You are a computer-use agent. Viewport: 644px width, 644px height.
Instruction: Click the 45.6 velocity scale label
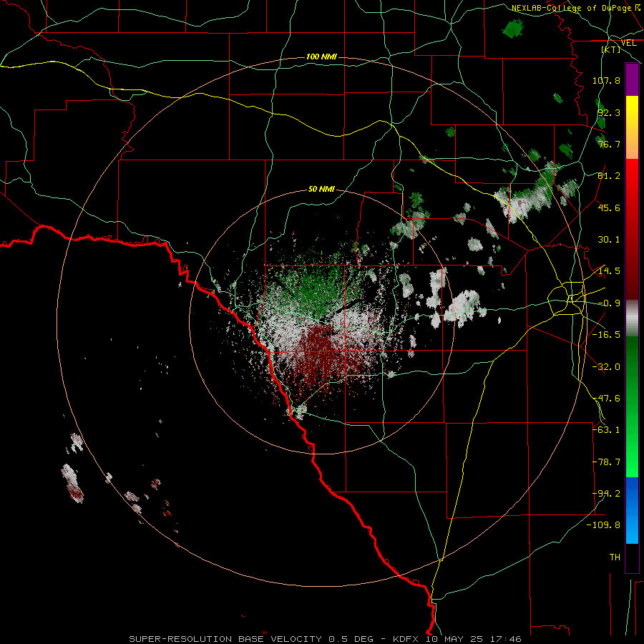(609, 208)
